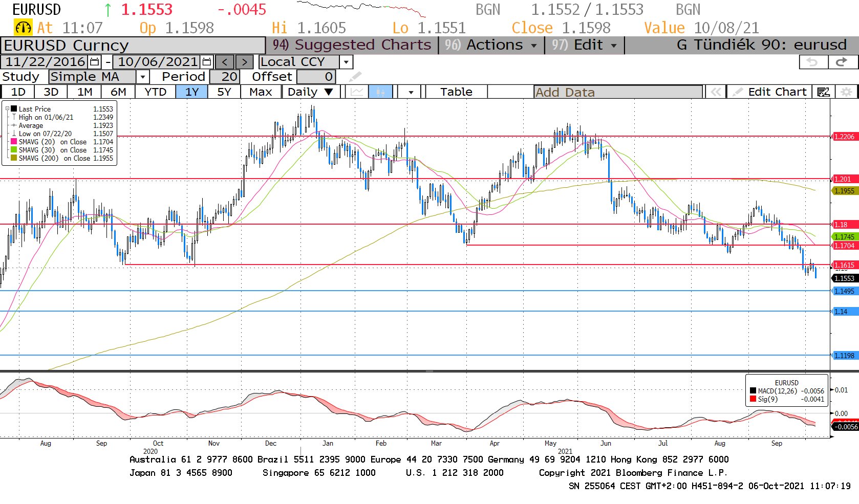
Task: Click the 1.18 red level label
Action: pyautogui.click(x=844, y=225)
